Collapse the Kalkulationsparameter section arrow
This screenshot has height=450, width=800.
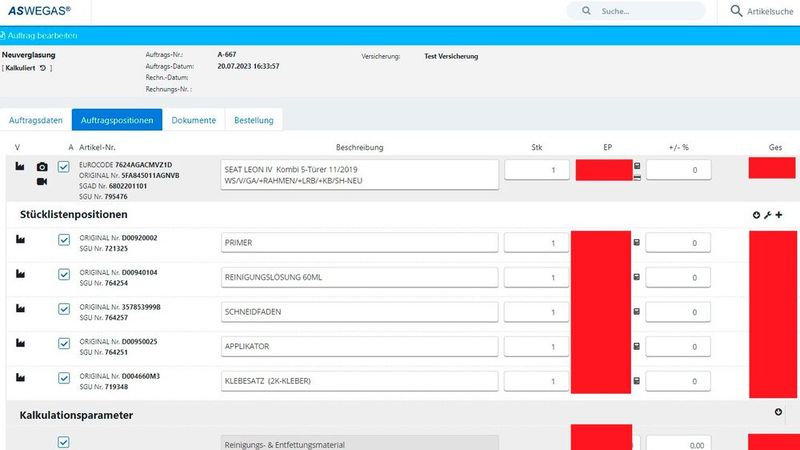coord(778,412)
